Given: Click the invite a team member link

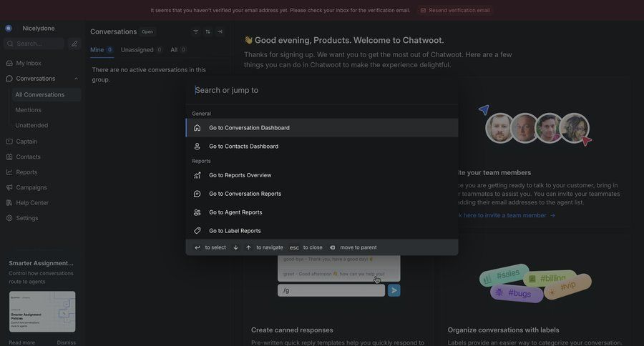Looking at the screenshot, I should pos(506,215).
